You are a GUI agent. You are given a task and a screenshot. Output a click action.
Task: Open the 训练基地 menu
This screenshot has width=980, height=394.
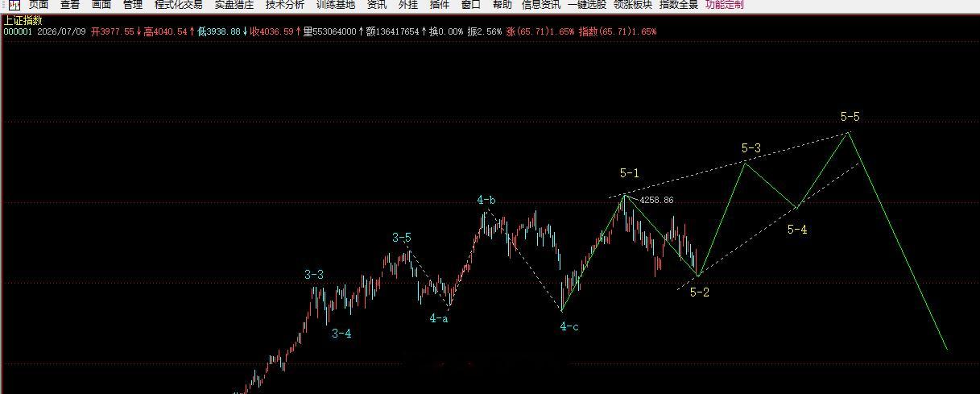point(336,4)
